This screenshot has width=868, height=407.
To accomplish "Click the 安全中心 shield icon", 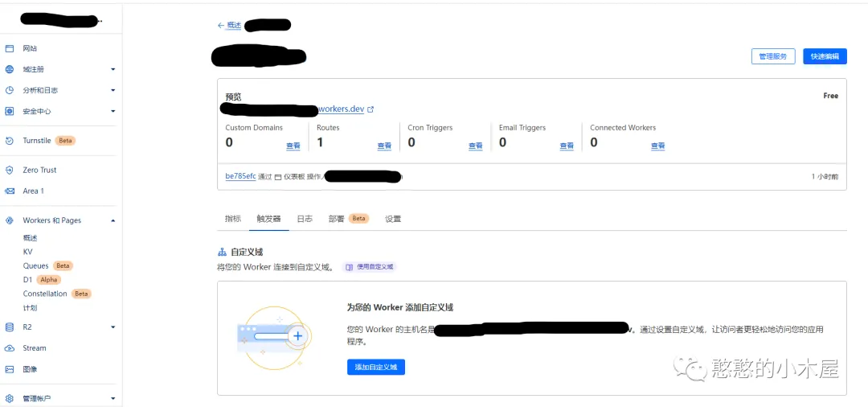I will click(x=10, y=111).
